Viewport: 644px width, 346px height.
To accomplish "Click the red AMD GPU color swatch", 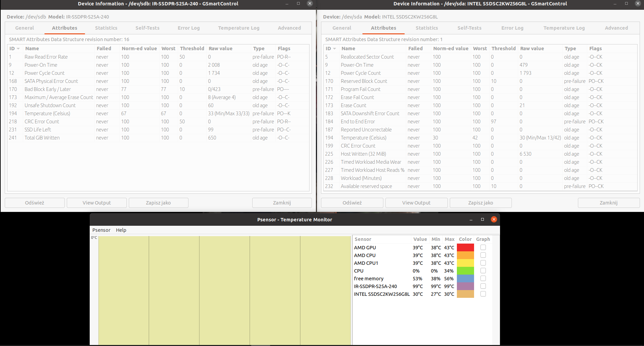I will point(465,247).
